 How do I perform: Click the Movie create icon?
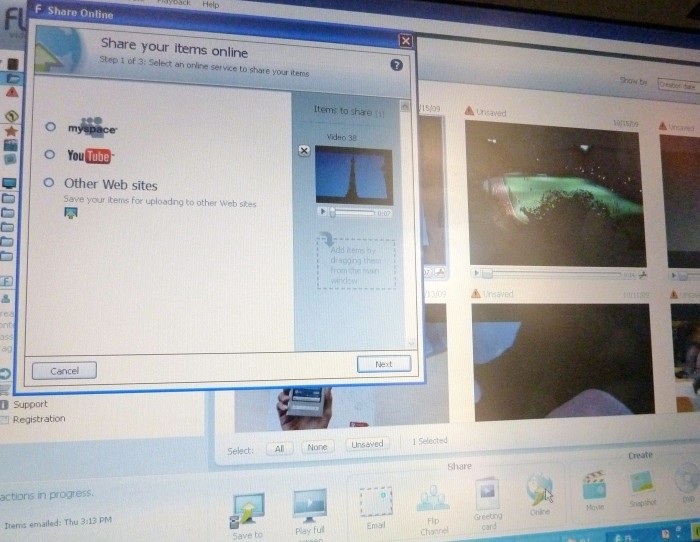595,486
